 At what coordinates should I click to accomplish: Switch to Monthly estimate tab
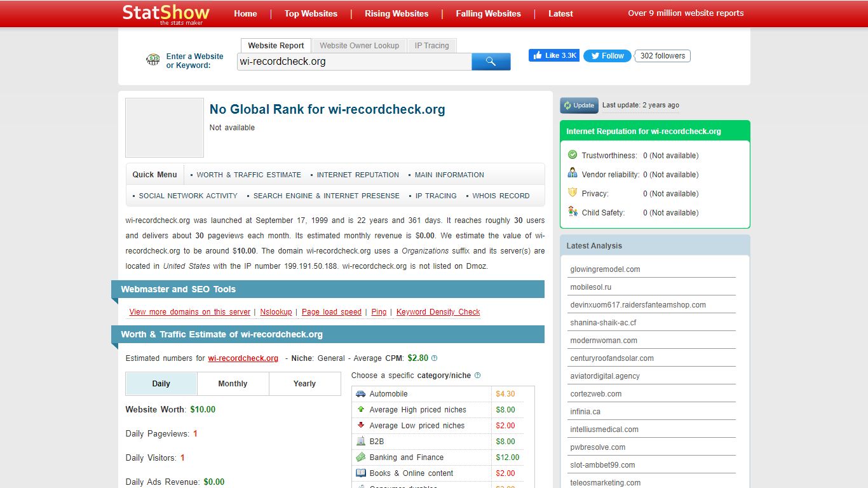coord(233,384)
